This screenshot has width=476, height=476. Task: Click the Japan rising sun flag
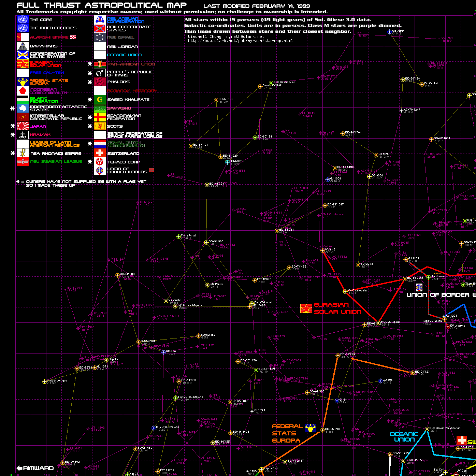click(x=23, y=126)
